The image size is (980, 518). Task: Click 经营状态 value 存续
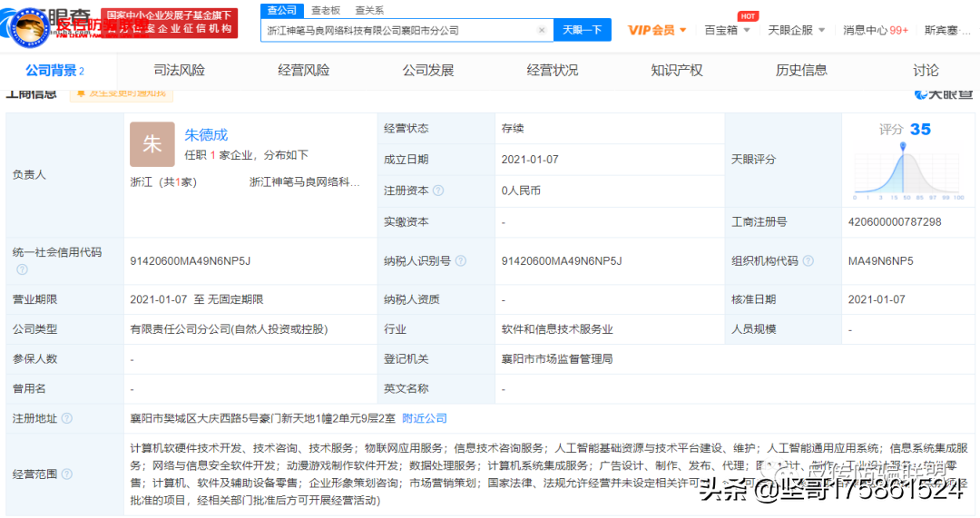click(513, 129)
